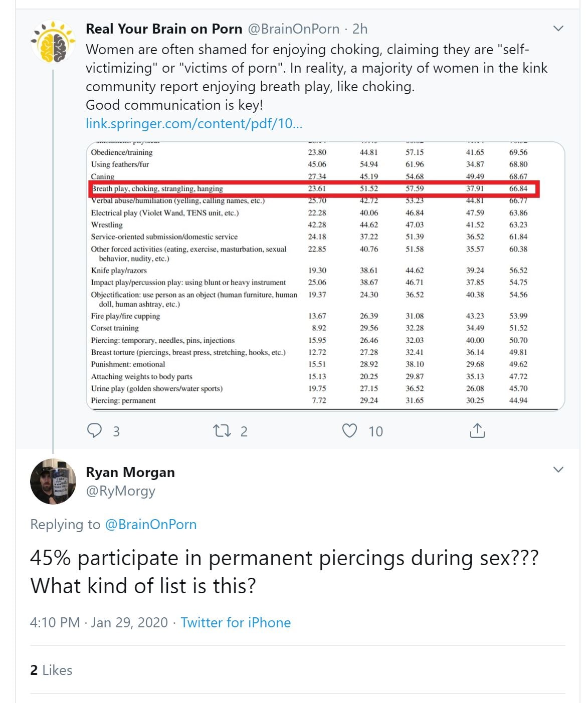The height and width of the screenshot is (703, 588).
Task: Click the reply speech bubble icon
Action: click(x=94, y=431)
